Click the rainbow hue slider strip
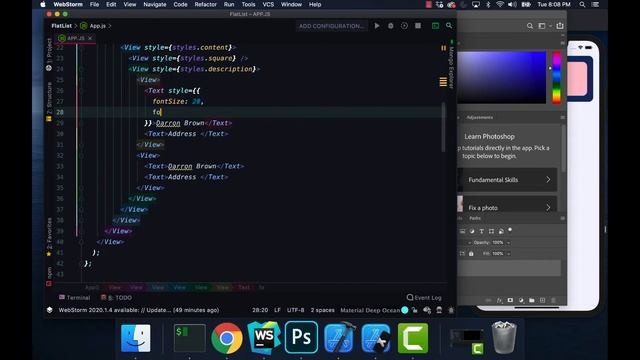 (x=556, y=77)
